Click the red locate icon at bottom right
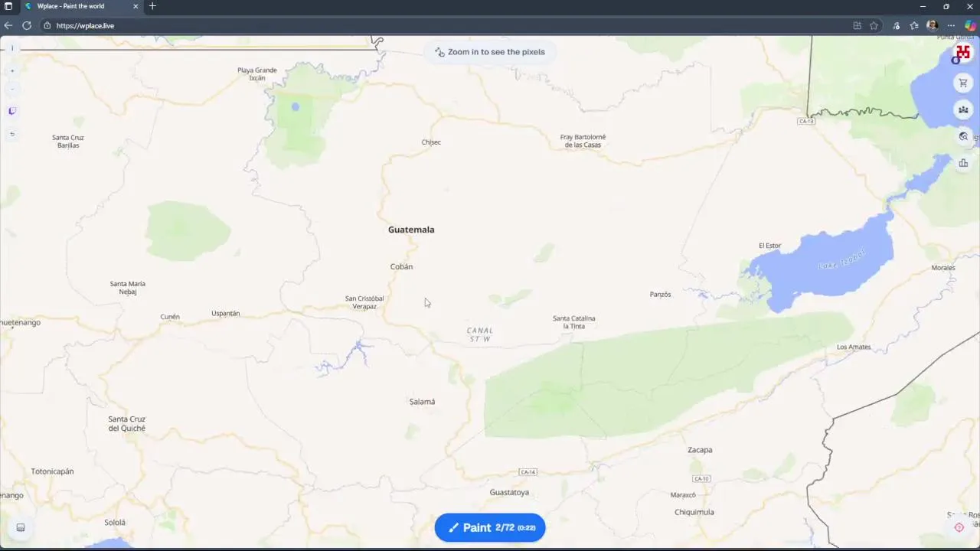Viewport: 980px width, 551px height. (x=959, y=527)
